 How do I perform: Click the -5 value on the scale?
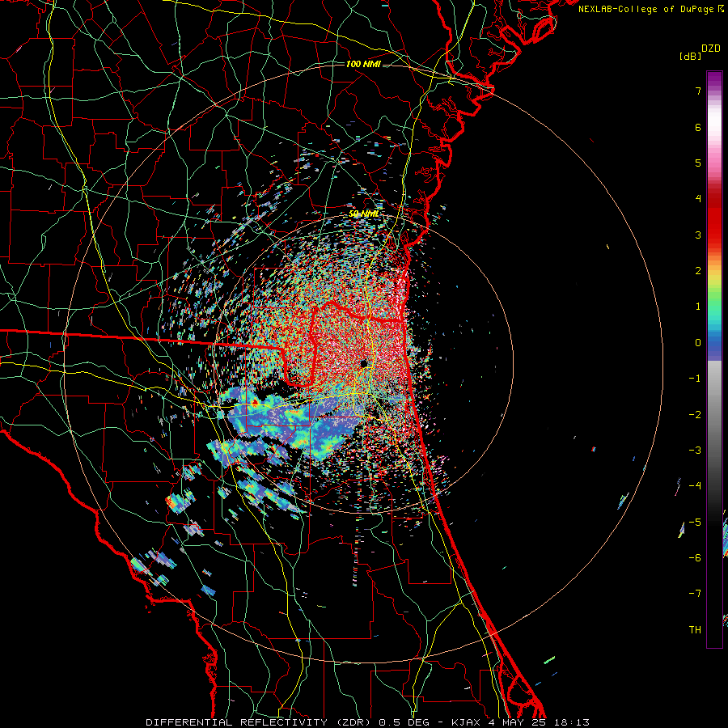(695, 522)
